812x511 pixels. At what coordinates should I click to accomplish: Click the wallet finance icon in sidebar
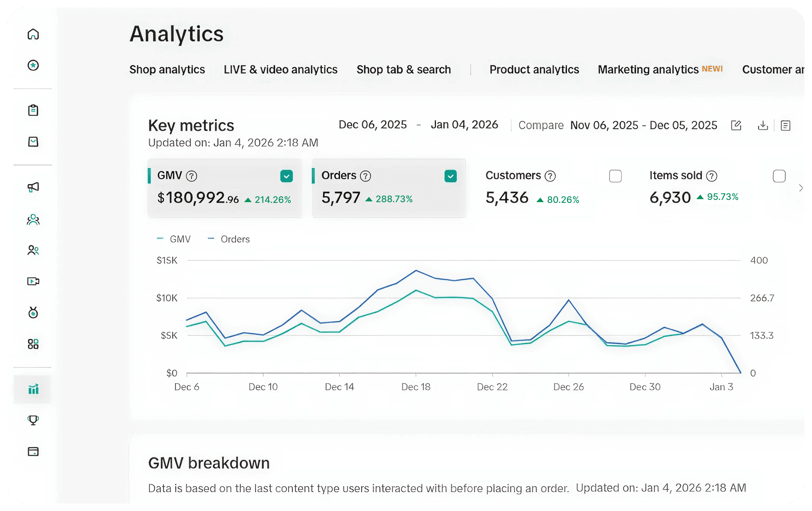point(33,451)
